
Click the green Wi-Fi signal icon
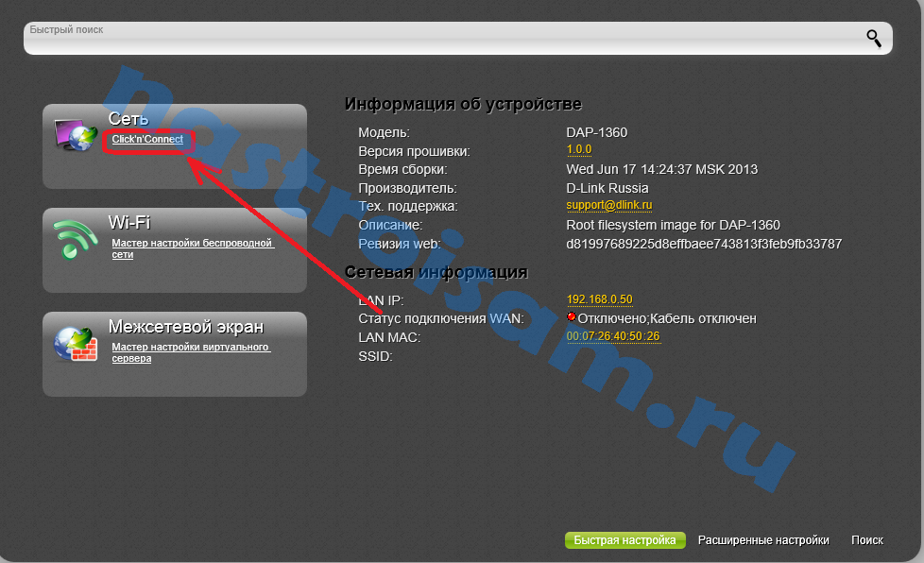click(x=76, y=240)
